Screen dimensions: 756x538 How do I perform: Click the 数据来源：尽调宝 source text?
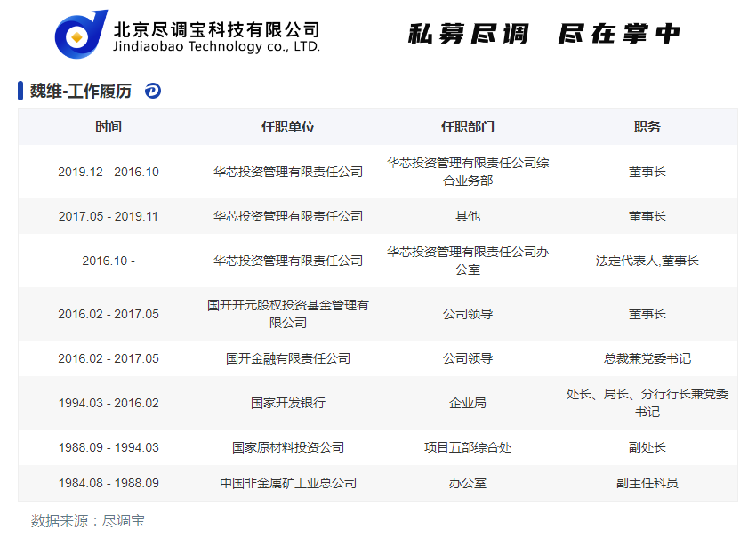click(x=88, y=520)
